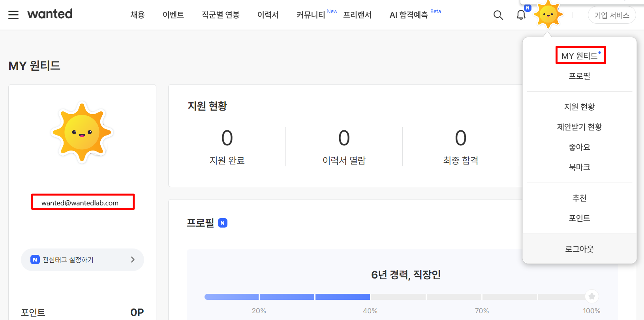The height and width of the screenshot is (320, 644).
Task: Open 관심태그 설정하기 chevron arrow
Action: tap(133, 260)
